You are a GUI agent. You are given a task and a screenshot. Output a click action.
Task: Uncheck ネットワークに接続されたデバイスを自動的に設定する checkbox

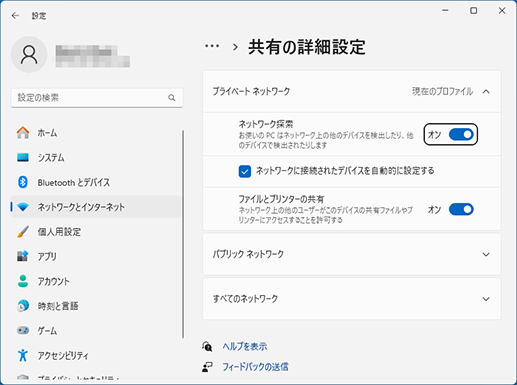245,171
